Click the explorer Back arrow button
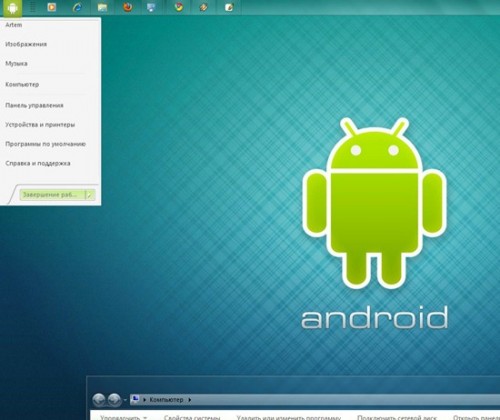Viewport: 500px width, 420px height. click(x=99, y=400)
